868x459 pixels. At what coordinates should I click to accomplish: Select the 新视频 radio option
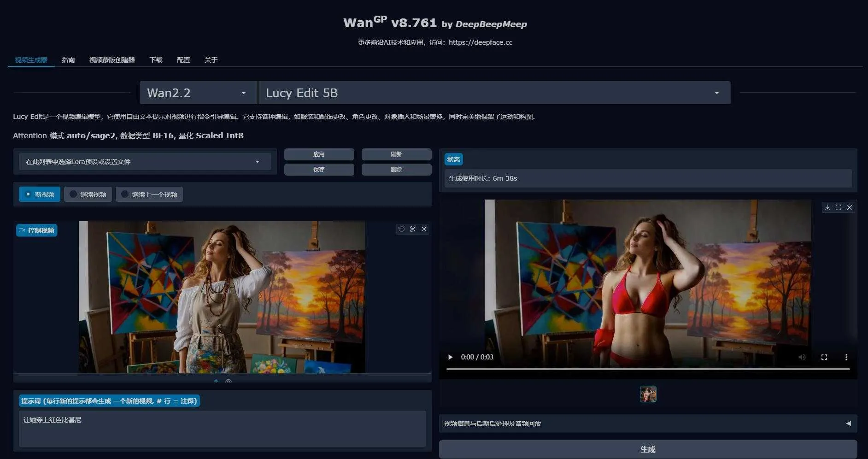click(40, 194)
